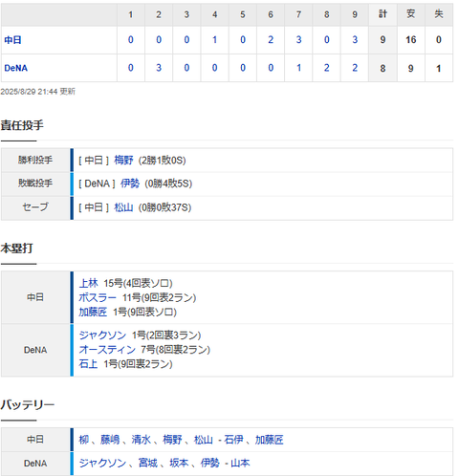The image size is (459, 476).
Task: Click DeNA label in 本塁打 table
Action: [x=35, y=350]
